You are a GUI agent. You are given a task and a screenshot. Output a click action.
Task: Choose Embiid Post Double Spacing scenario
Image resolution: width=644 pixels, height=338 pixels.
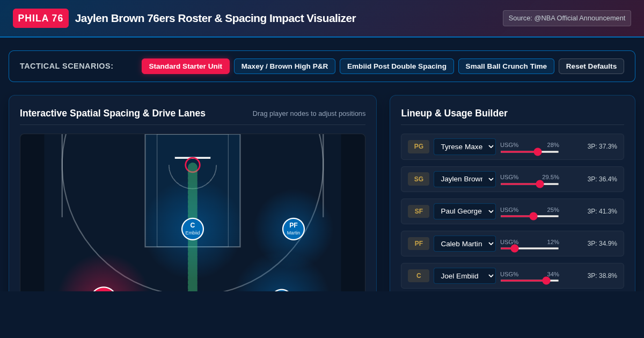coord(397,66)
